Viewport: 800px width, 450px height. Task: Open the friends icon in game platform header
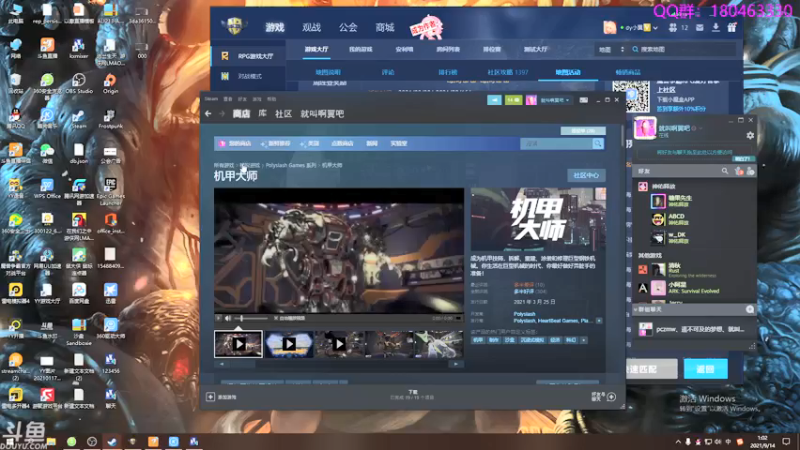coord(673,28)
